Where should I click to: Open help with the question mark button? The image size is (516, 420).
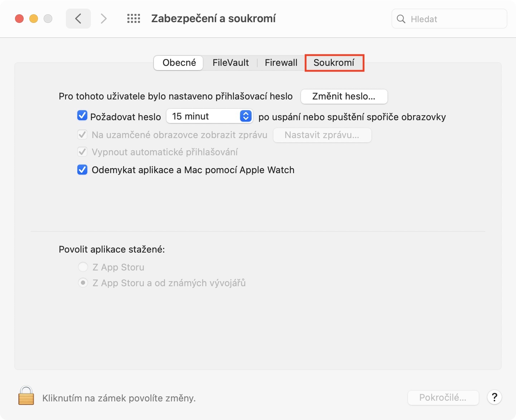click(x=494, y=397)
